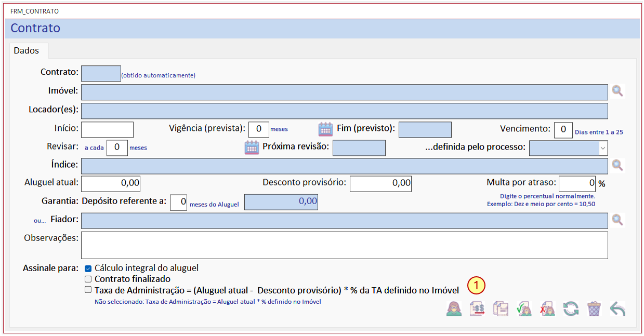
Task: Click the 'meses do Aluguel' label text
Action: pos(214,205)
